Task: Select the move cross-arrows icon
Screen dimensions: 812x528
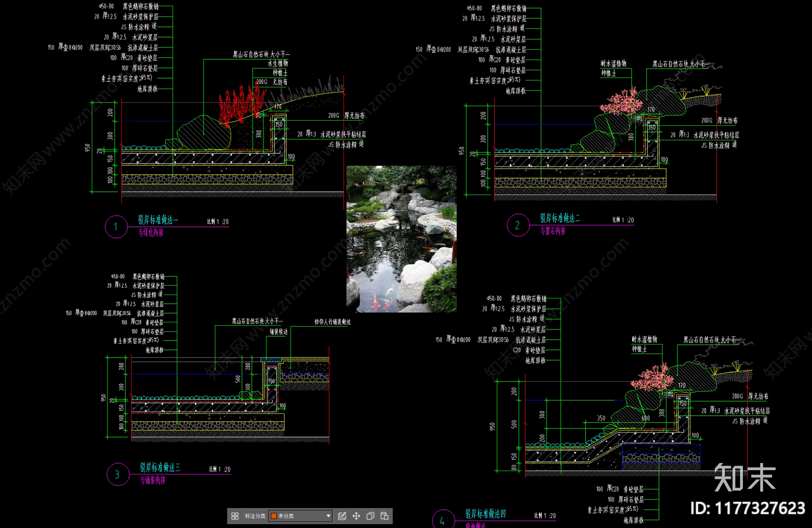Action: 356,516
